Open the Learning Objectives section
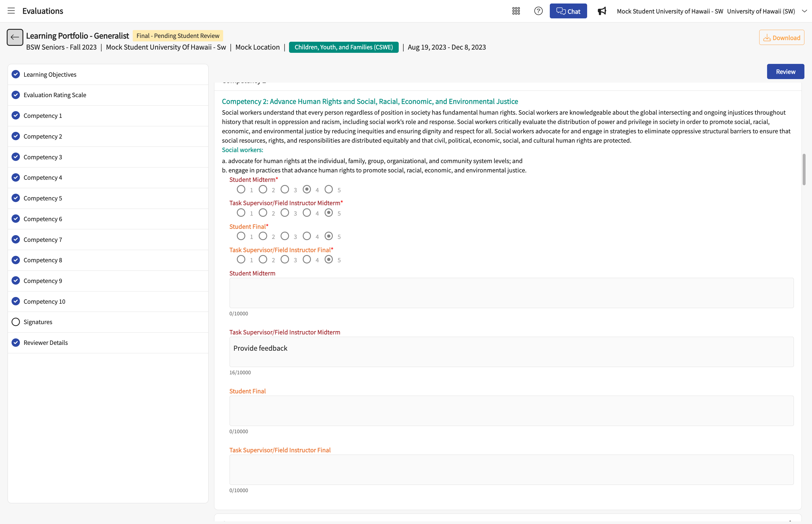The image size is (812, 524). click(108, 74)
